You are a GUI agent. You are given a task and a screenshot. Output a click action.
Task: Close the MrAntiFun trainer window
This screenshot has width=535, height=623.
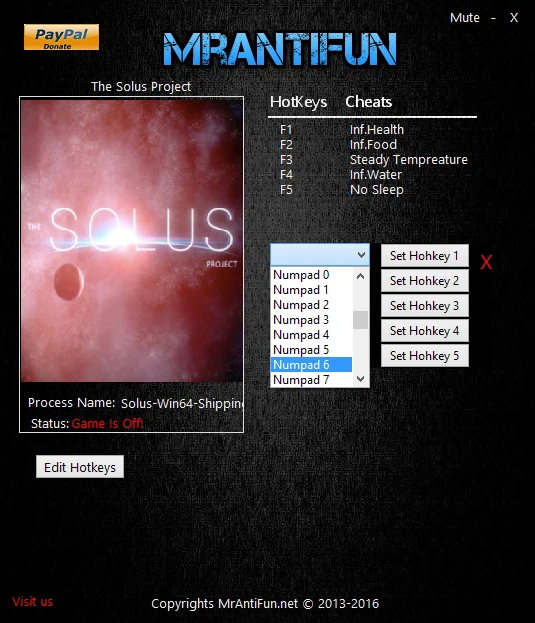(x=514, y=17)
